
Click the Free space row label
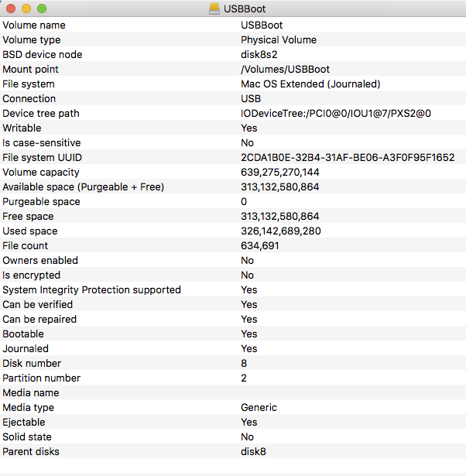28,216
